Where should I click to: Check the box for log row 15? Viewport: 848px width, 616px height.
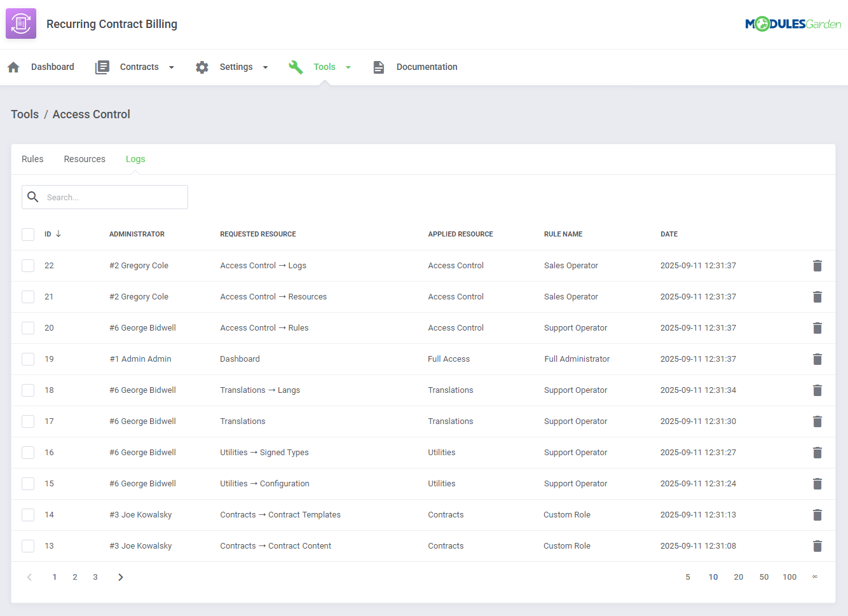tap(28, 484)
